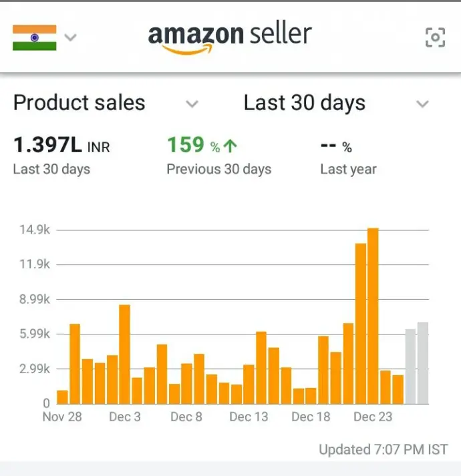Select the tallest orange bar in the chart
Screen dimensions: 461x476
(373, 316)
